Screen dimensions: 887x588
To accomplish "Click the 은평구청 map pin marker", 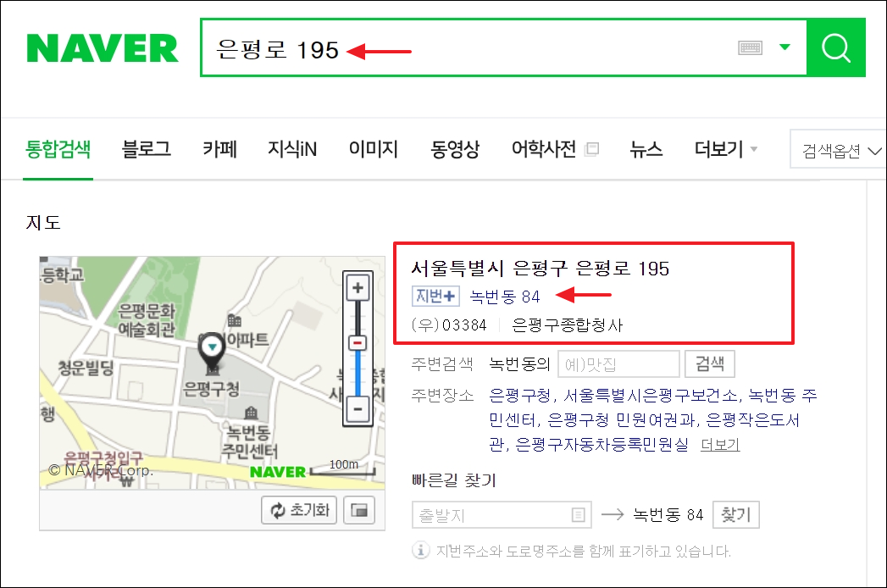I will [x=212, y=350].
